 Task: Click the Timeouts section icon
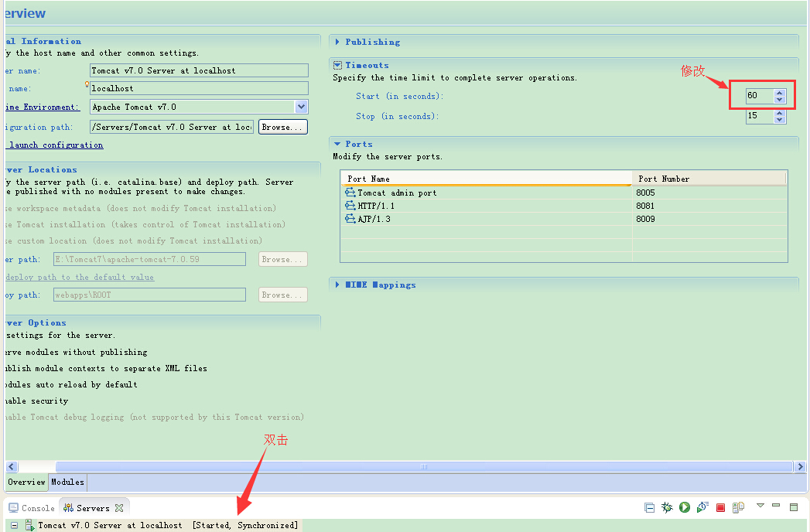pos(337,65)
